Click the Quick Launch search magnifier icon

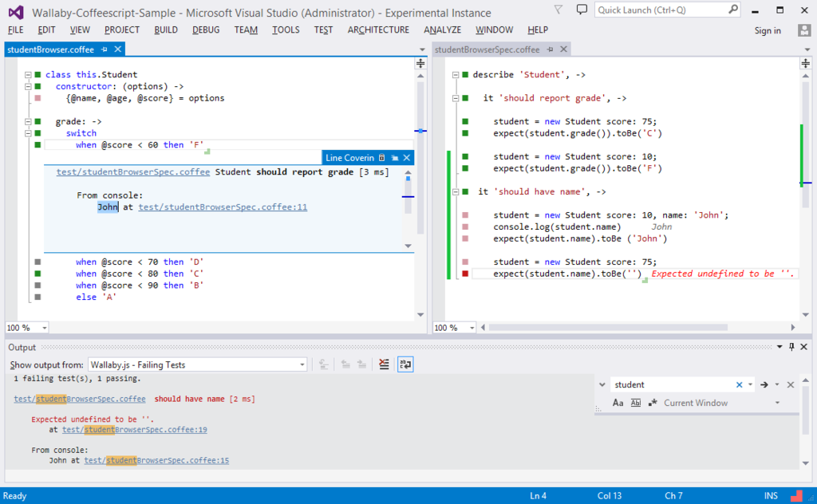pos(732,10)
